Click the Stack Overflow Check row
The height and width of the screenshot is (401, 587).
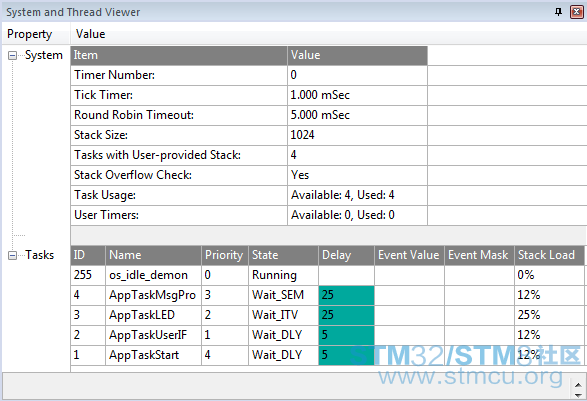pyautogui.click(x=249, y=175)
